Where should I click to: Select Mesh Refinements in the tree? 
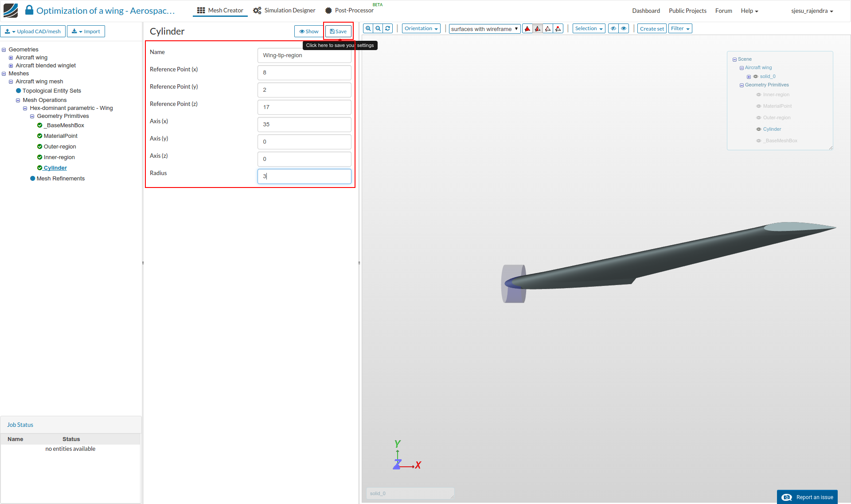click(60, 179)
